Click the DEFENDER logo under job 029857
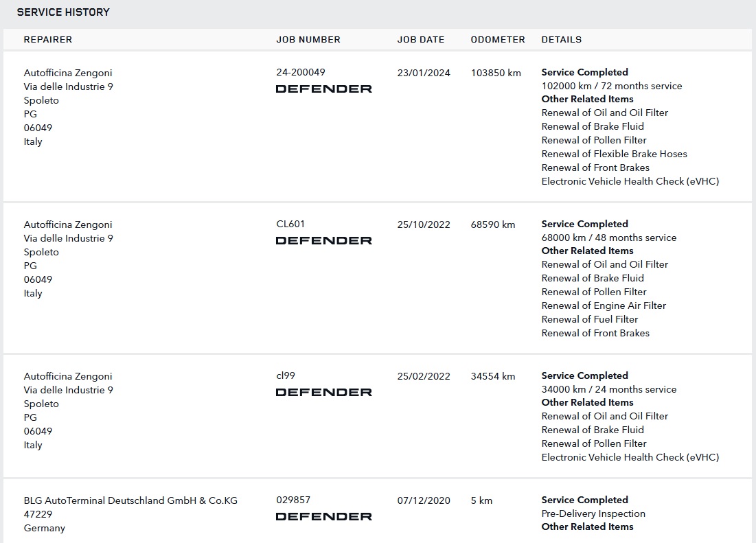This screenshot has width=756, height=543. tap(323, 516)
